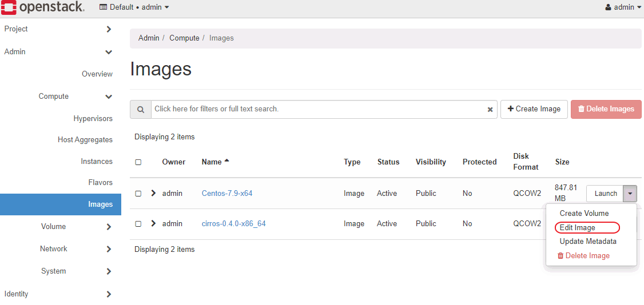The height and width of the screenshot is (305, 644).
Task: Click the OpenStack logo icon
Action: (9, 7)
